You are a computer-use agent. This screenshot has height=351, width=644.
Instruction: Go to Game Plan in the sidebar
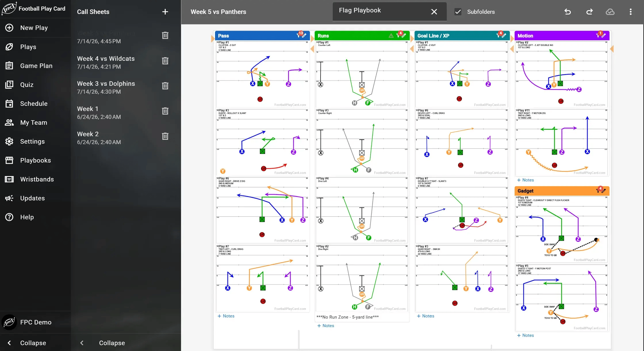point(36,66)
